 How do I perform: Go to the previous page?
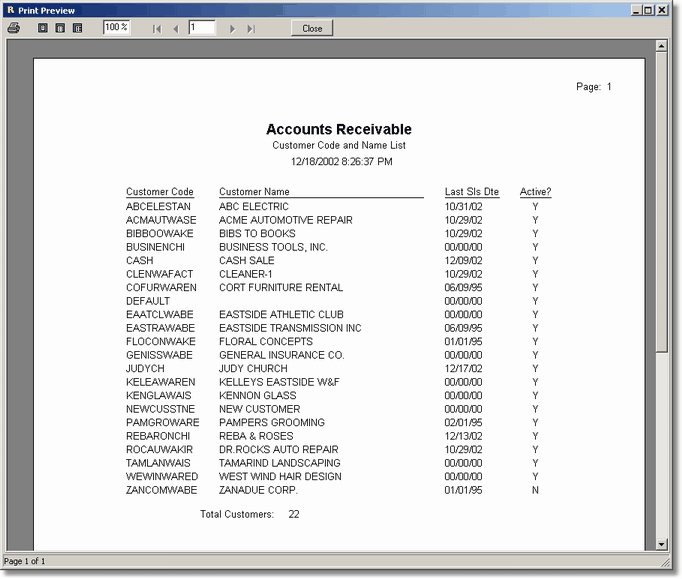(176, 29)
